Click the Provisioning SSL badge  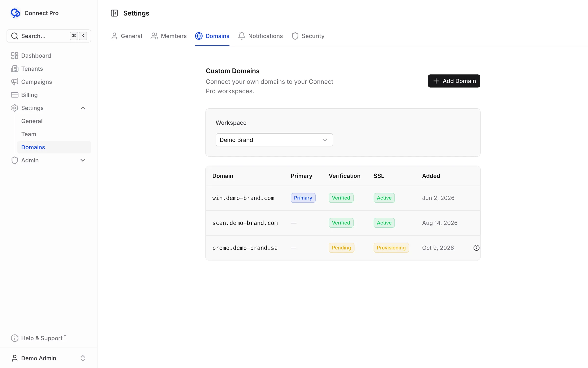[391, 248]
